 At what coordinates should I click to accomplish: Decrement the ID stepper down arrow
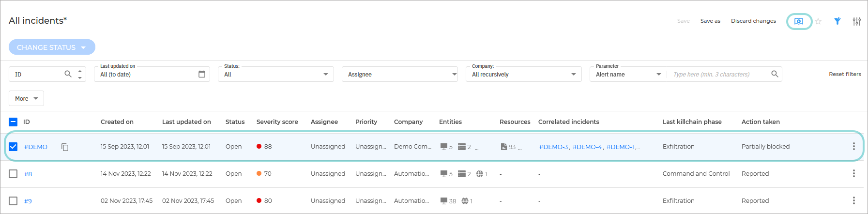pyautogui.click(x=80, y=77)
